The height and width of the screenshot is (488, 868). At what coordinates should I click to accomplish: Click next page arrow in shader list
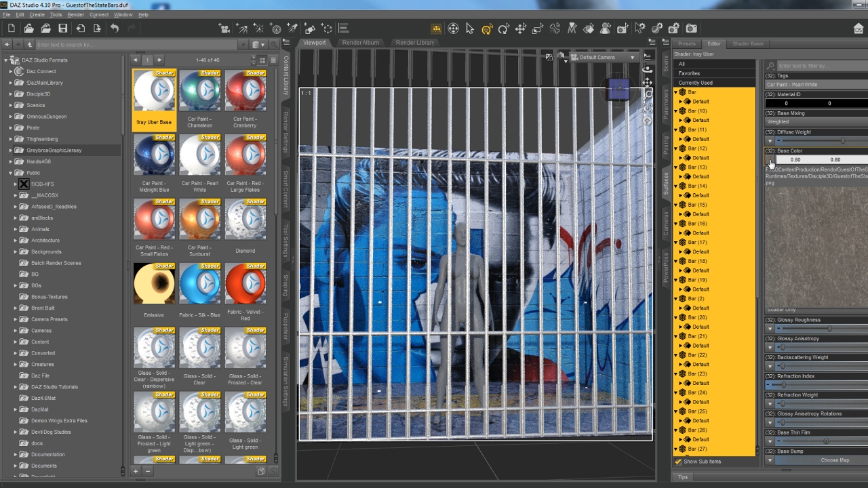tap(159, 60)
